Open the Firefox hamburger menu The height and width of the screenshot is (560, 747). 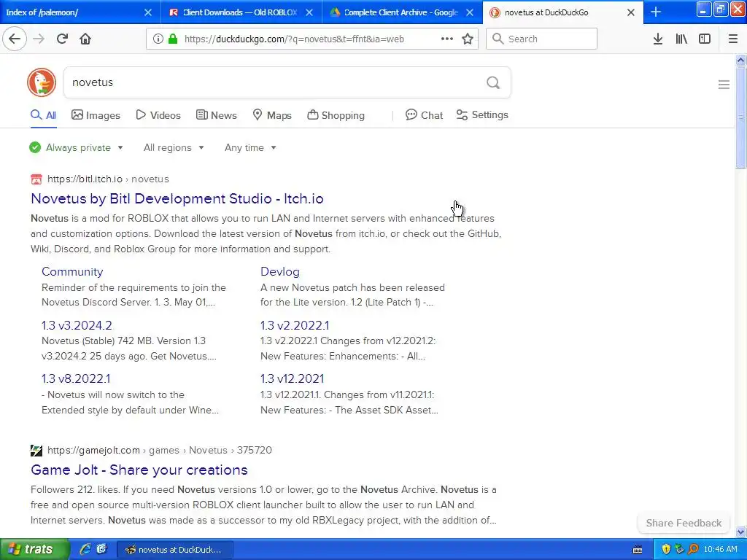point(733,39)
